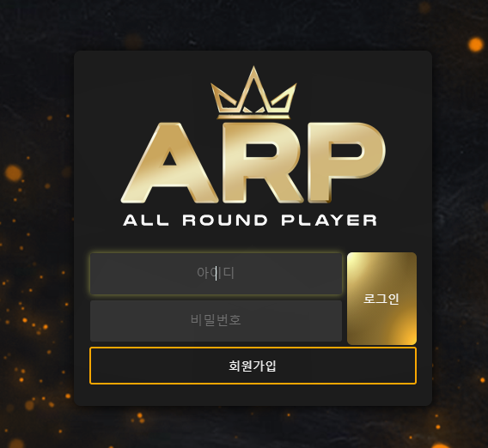Click the word ALL in the tagline

146,221
